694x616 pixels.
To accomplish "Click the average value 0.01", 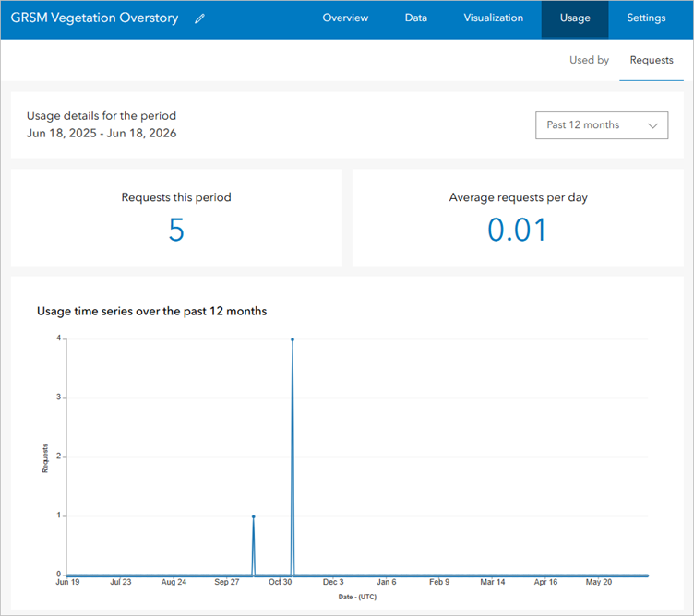I will pyautogui.click(x=517, y=230).
